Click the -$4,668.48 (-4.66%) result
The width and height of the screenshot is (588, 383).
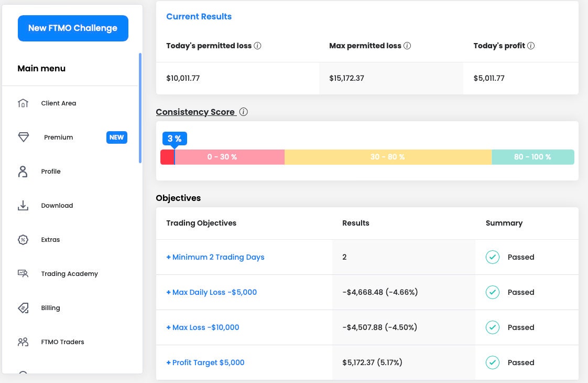[x=380, y=292]
